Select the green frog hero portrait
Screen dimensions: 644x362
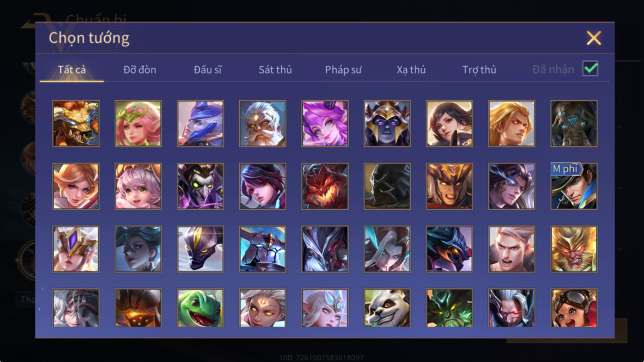[x=200, y=308]
